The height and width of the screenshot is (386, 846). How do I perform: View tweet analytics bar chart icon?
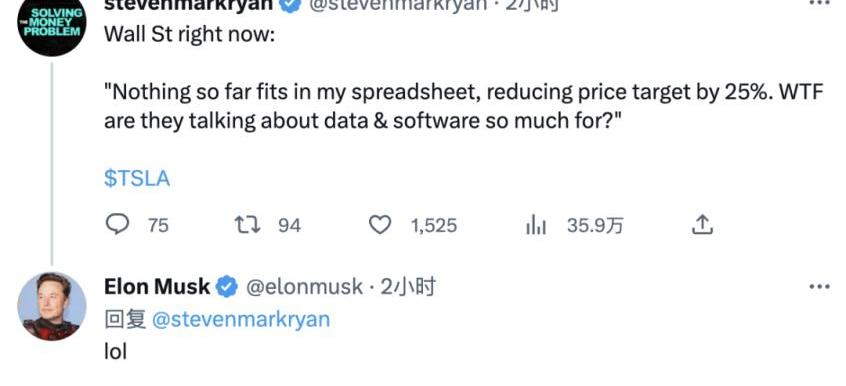[536, 225]
